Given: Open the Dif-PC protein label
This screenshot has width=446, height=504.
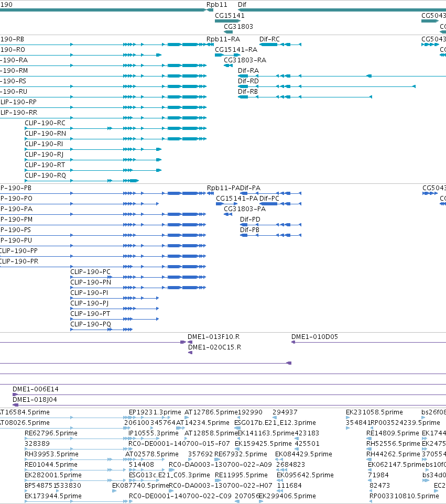Looking at the screenshot, I should coord(269,199).
